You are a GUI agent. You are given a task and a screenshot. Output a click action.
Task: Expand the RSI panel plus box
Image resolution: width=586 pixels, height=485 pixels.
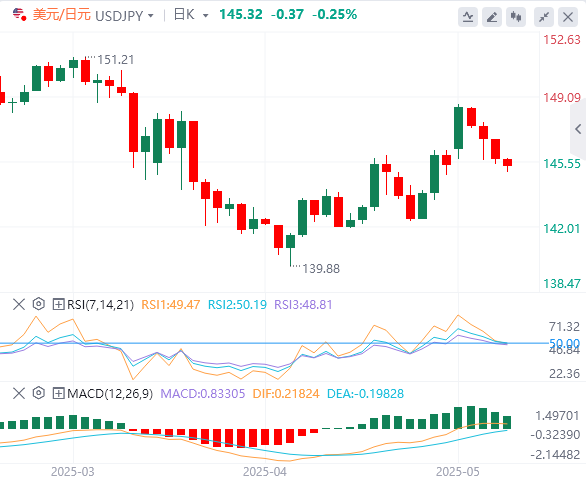click(58, 304)
